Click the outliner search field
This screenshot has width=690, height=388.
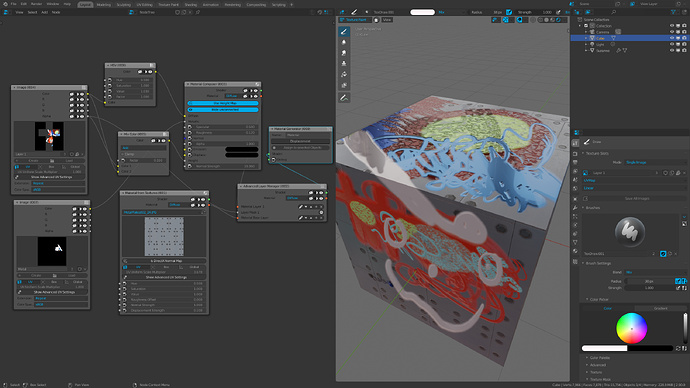coord(638,12)
